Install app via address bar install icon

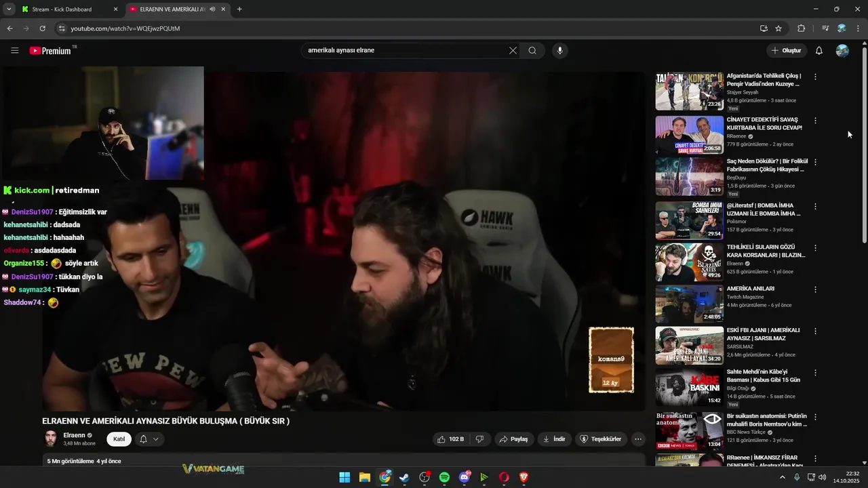[764, 28]
